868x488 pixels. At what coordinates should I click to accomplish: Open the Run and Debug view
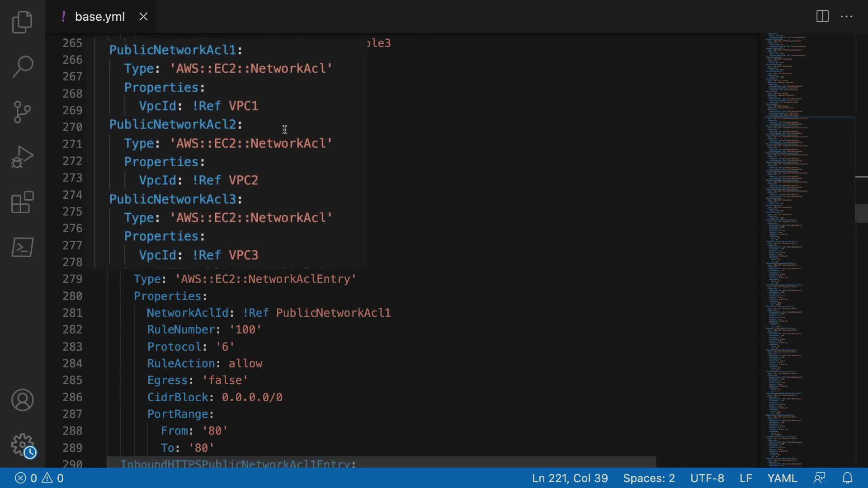(x=22, y=157)
